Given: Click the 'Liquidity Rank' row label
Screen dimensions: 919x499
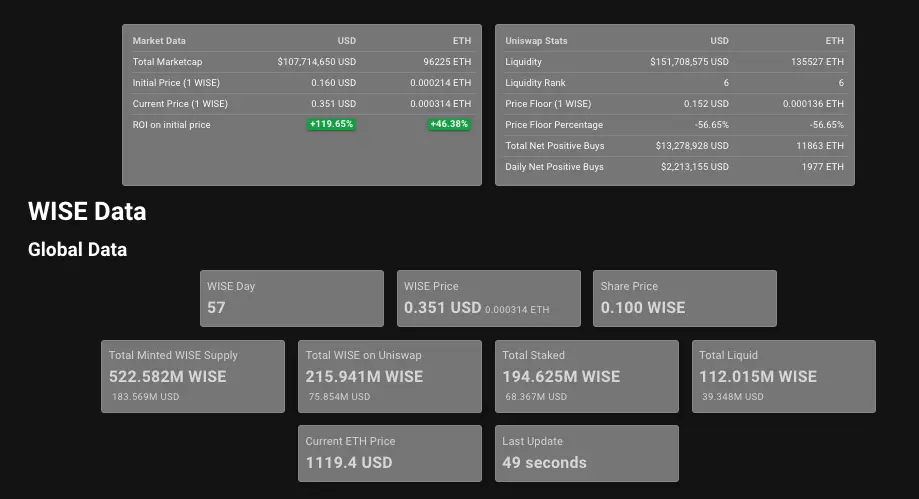Looking at the screenshot, I should [x=535, y=83].
